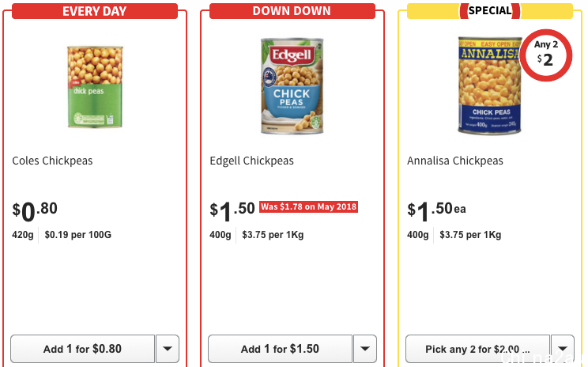Pick any 2 Annalisa Chickpeas for $2.00

click(x=477, y=349)
